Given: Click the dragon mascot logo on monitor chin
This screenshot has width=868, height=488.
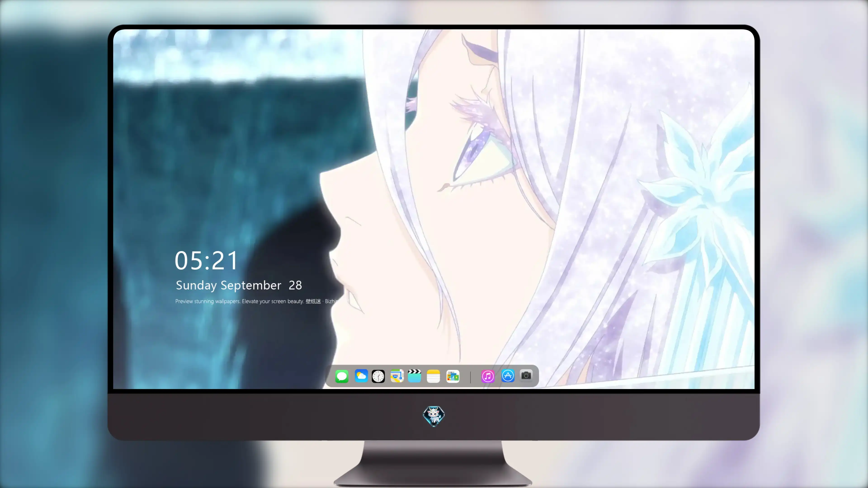Looking at the screenshot, I should (434, 416).
